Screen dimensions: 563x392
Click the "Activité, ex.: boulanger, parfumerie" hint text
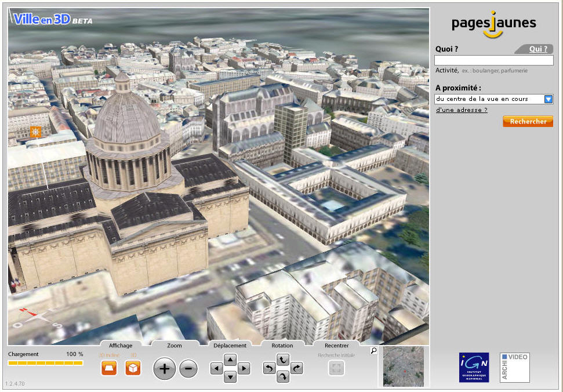(481, 71)
